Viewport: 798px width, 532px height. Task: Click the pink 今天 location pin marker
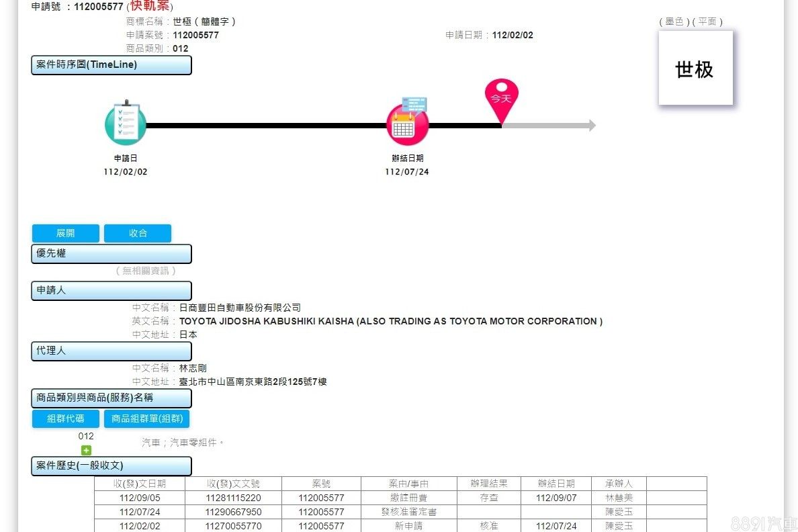coord(502,99)
